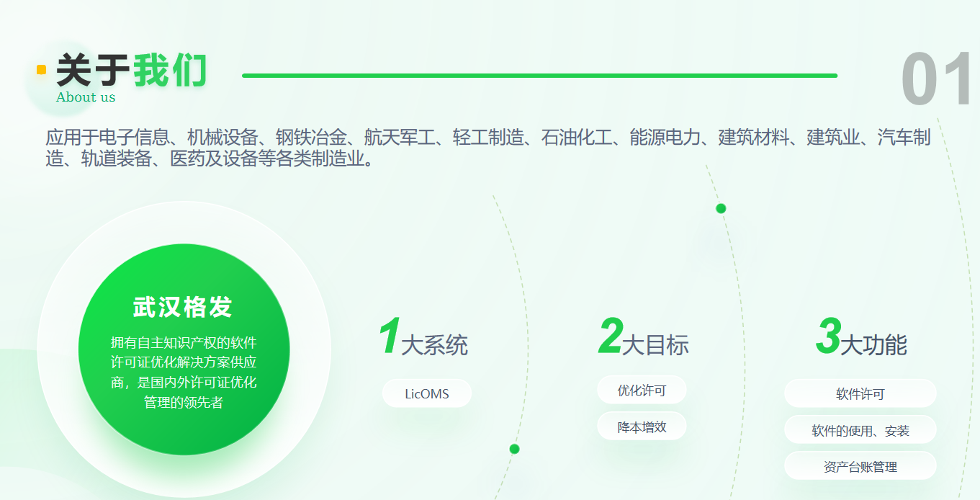Screen dimensions: 980x500
Task: Click the 3大功能 heading
Action: 861,336
